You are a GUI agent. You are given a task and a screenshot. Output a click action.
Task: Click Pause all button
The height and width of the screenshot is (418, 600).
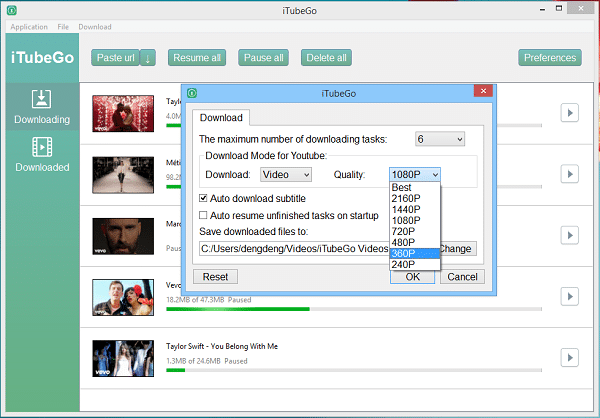264,58
